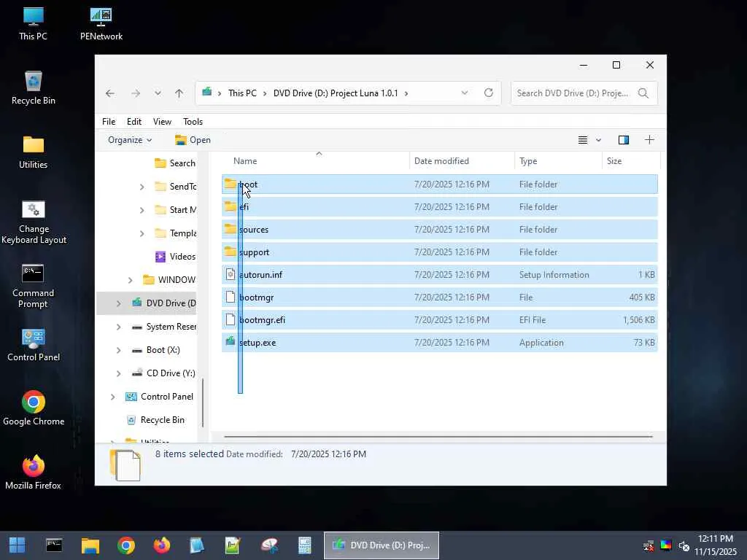Expand WINDOWS folder tree node

point(131,280)
